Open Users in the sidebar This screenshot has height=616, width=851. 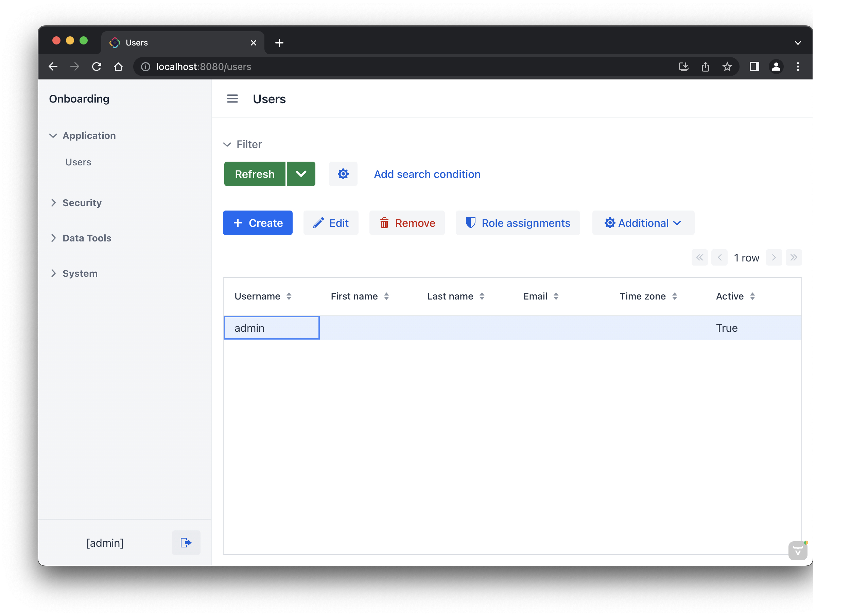click(78, 162)
